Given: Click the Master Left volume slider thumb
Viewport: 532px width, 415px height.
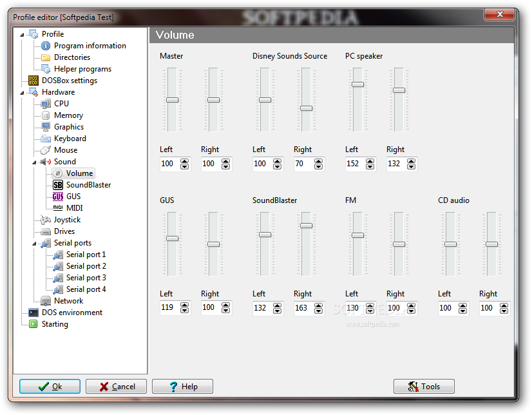Looking at the screenshot, I should tap(173, 100).
